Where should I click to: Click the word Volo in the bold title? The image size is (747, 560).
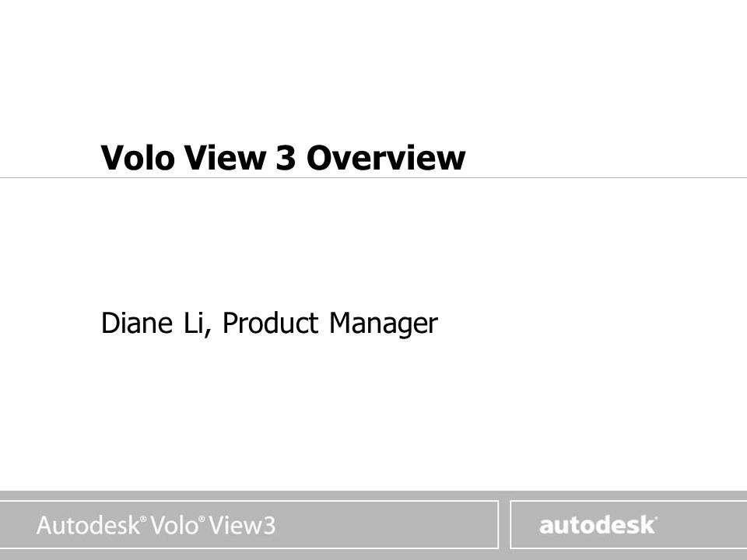(x=137, y=157)
